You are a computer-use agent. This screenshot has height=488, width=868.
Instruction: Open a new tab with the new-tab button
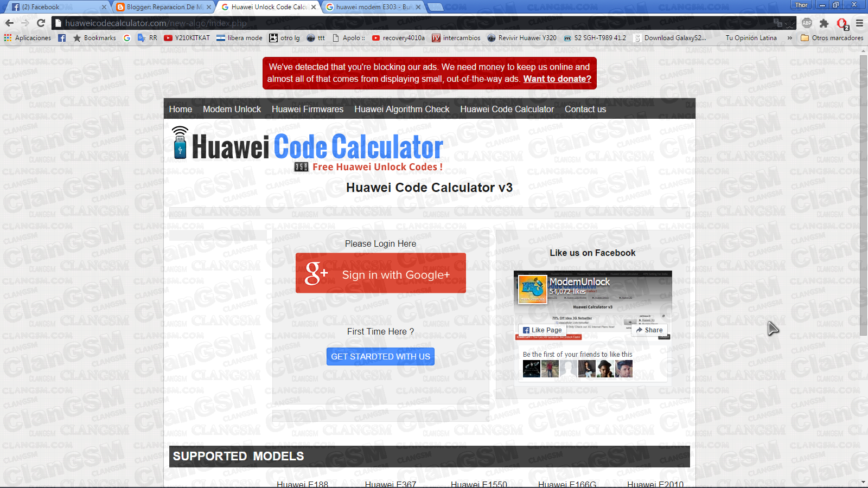click(x=436, y=7)
